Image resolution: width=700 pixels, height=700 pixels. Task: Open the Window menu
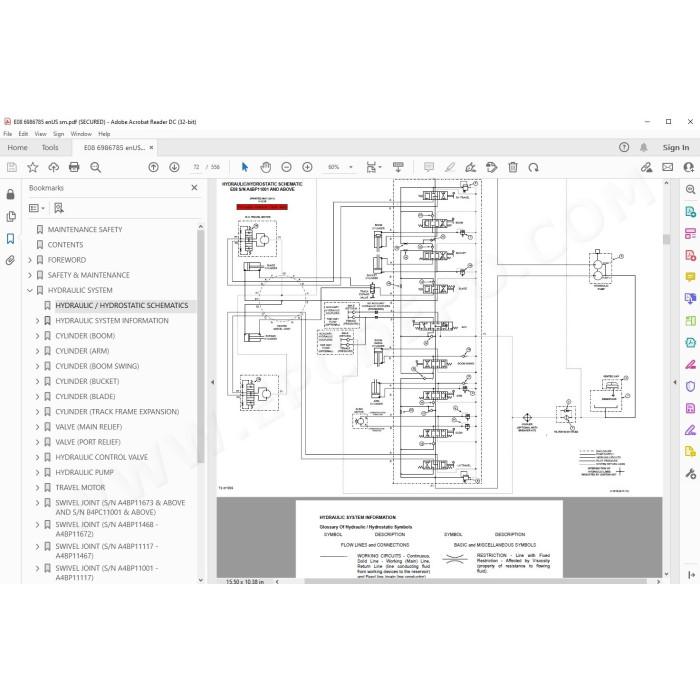[81, 134]
